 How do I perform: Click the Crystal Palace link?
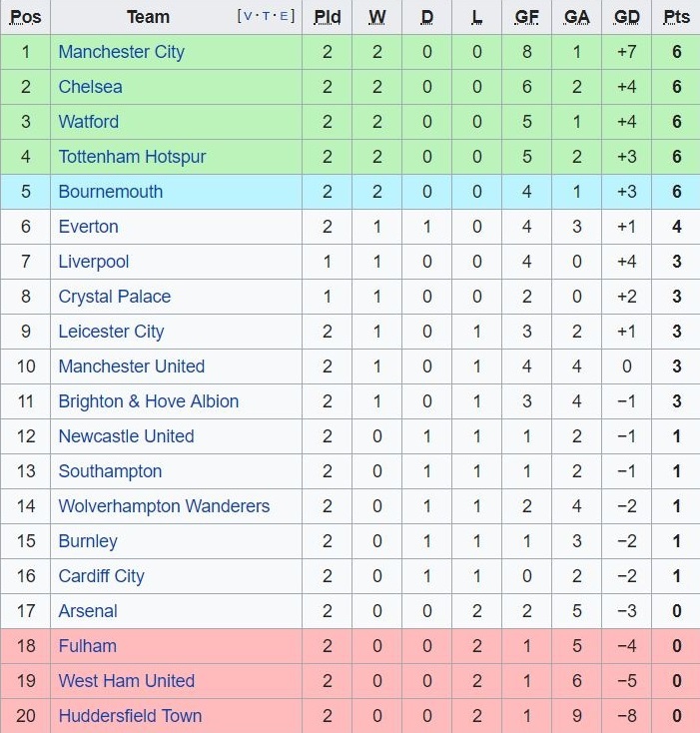coord(114,297)
